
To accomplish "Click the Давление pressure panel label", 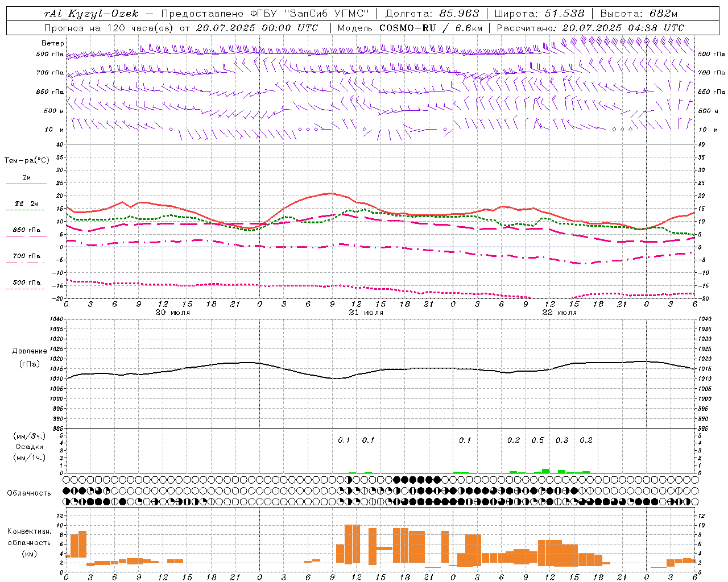I will pos(30,351).
